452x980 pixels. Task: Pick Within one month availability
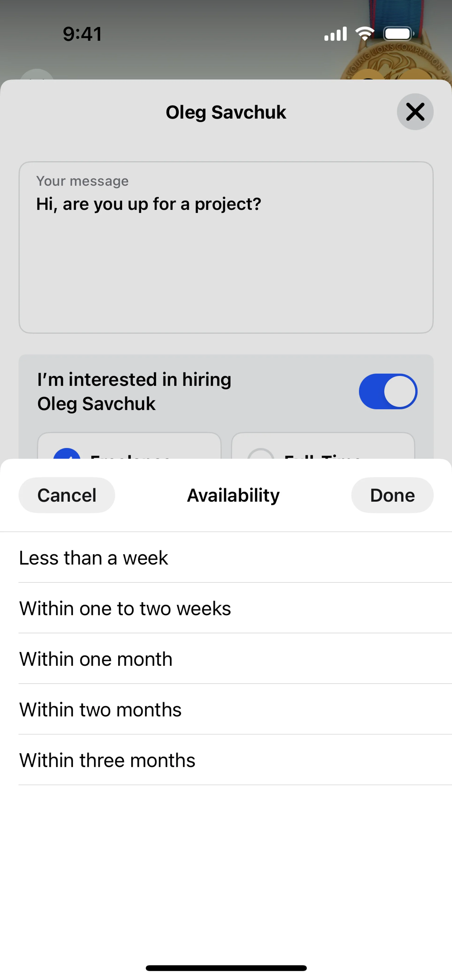(96, 659)
